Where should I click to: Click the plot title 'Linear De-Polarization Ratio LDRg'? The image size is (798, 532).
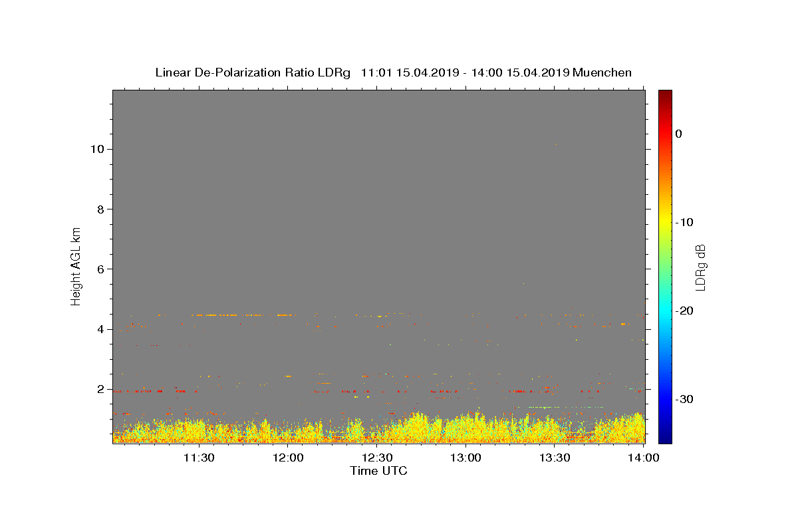click(253, 72)
